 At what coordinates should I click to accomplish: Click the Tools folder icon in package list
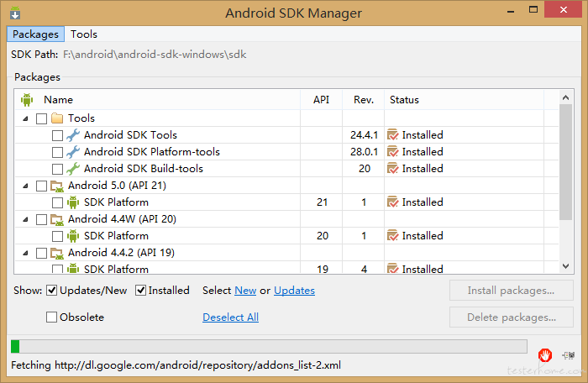tap(57, 118)
